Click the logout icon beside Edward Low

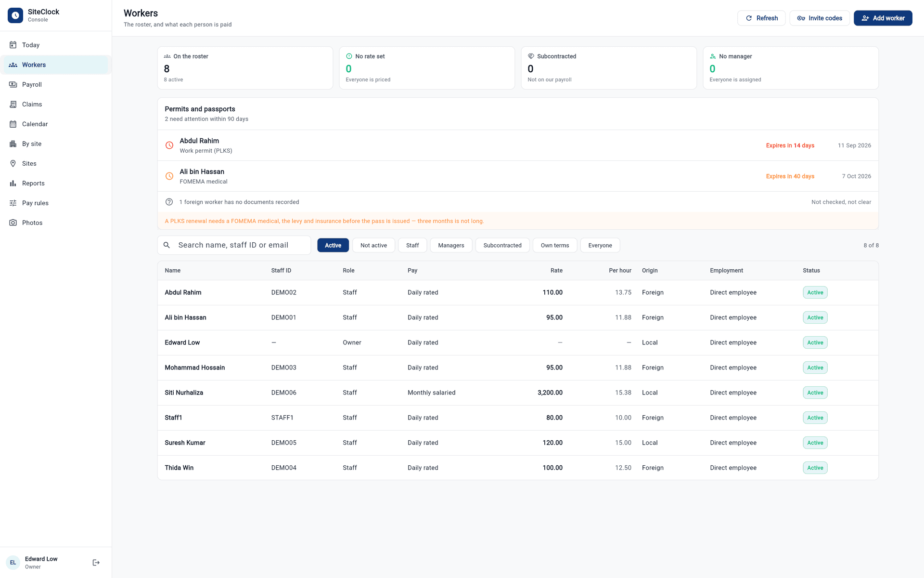point(96,563)
